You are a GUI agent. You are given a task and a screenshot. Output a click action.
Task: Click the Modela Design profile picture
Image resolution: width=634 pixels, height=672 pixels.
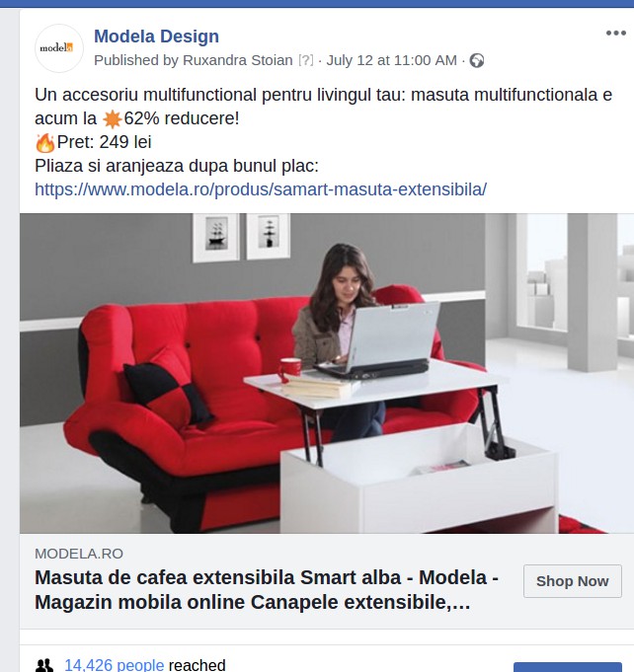coord(59,48)
